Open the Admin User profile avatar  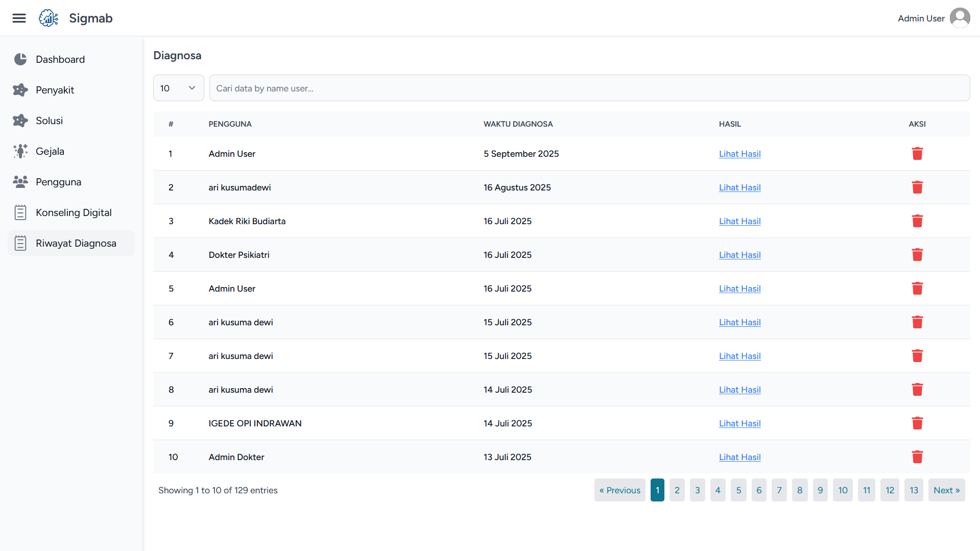tap(960, 18)
